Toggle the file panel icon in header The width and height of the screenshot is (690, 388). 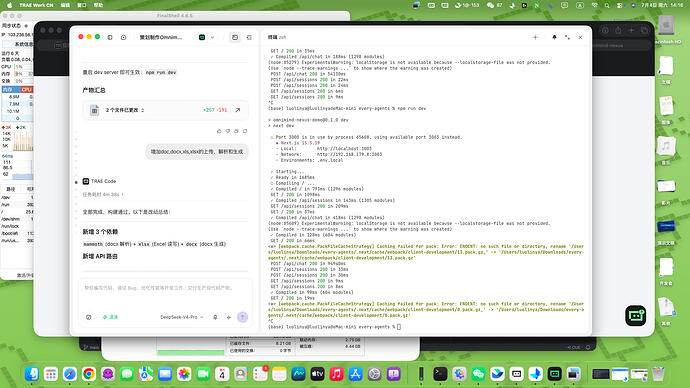[235, 37]
